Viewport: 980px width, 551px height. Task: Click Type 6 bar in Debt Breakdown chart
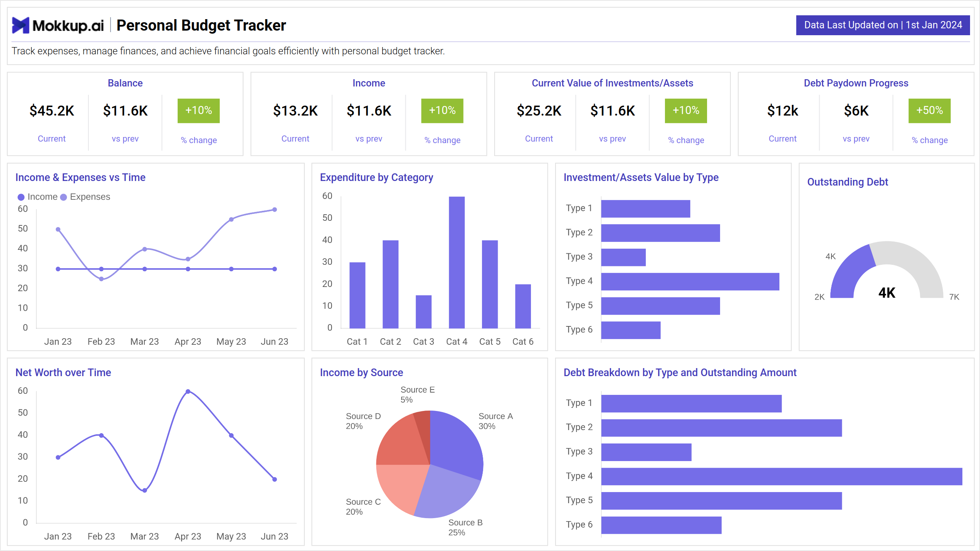(x=661, y=525)
